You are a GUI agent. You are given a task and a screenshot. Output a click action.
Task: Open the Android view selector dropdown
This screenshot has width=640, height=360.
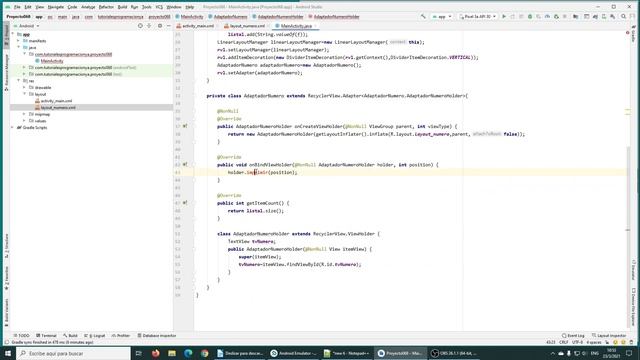click(27, 26)
